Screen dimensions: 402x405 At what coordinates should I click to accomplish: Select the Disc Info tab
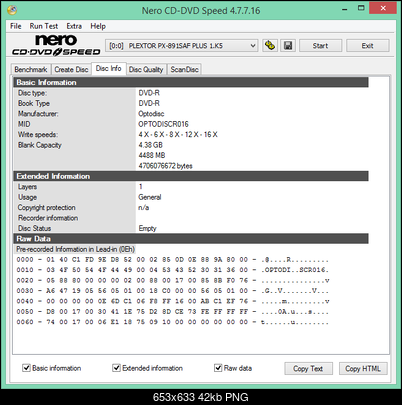(109, 69)
